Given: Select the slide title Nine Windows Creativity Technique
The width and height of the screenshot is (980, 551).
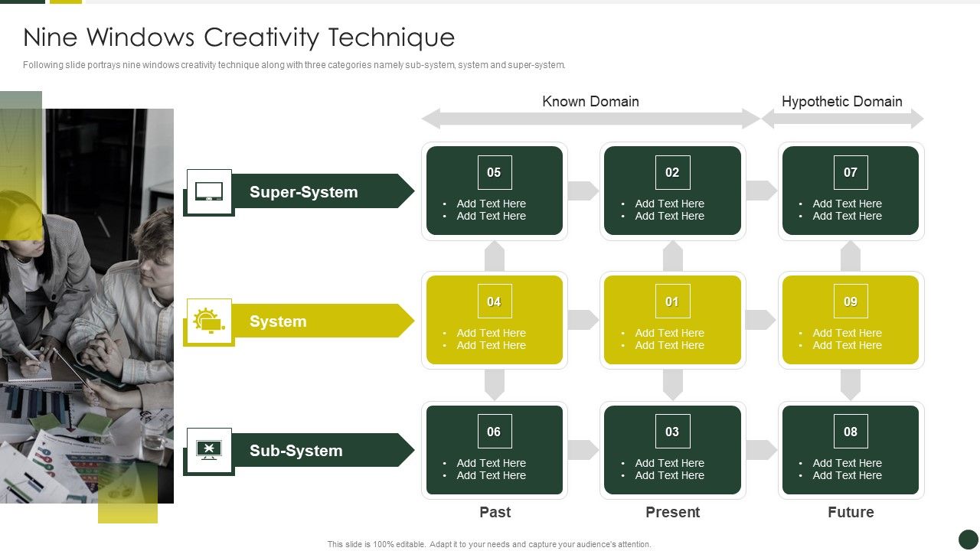Looking at the screenshot, I should pos(239,37).
